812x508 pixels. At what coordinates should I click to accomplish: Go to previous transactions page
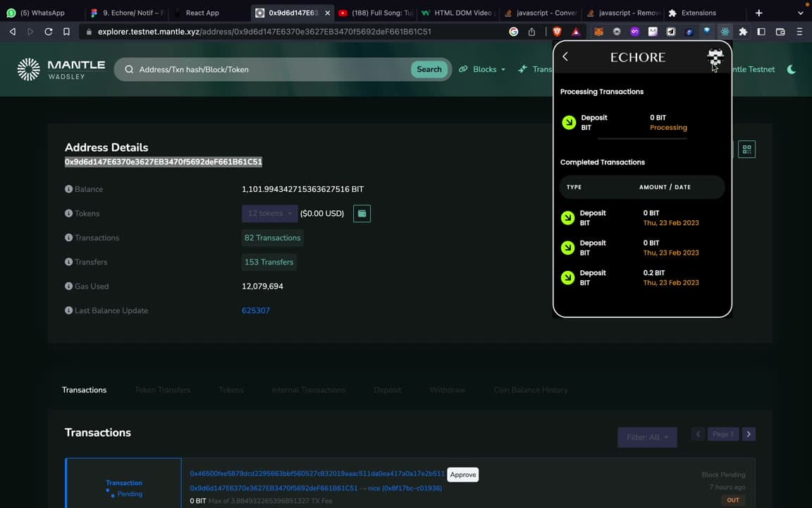click(x=698, y=434)
